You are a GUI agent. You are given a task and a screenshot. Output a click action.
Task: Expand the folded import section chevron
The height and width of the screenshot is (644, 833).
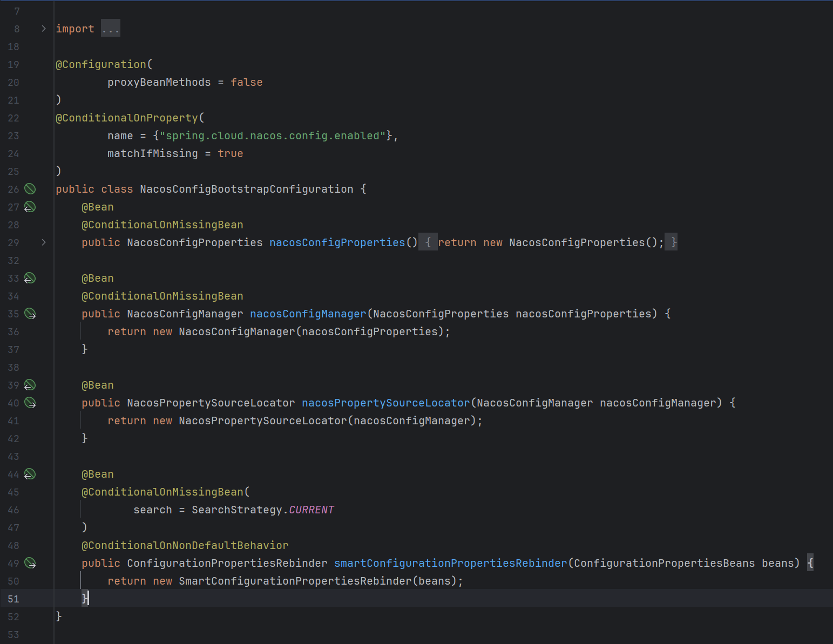click(x=44, y=29)
